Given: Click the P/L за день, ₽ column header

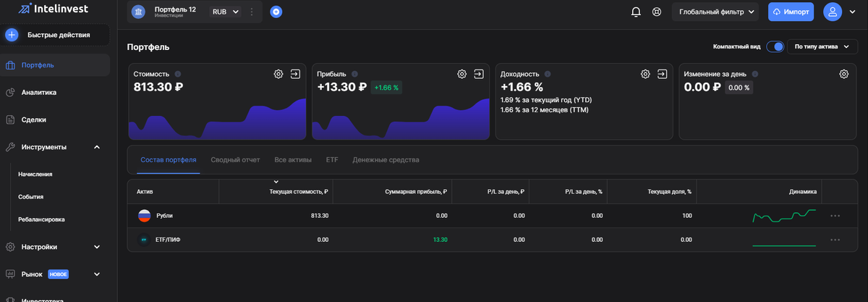Looking at the screenshot, I should [x=506, y=192].
